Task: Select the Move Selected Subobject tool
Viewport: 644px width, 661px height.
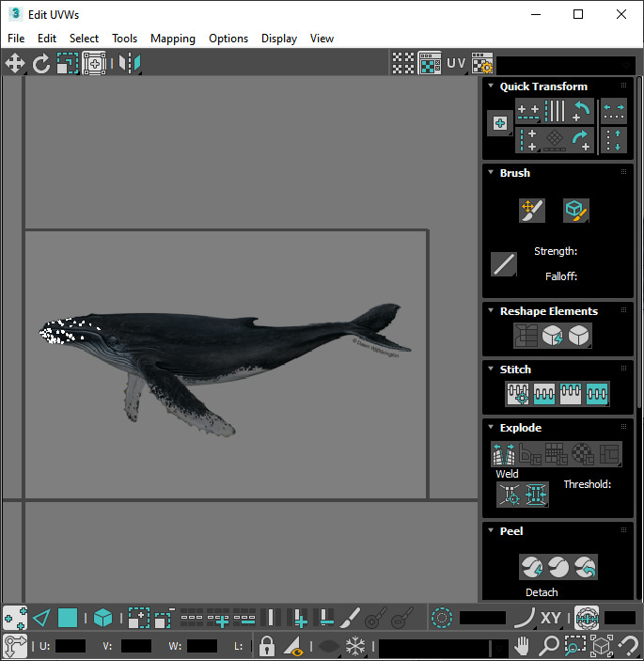Action: pyautogui.click(x=15, y=64)
